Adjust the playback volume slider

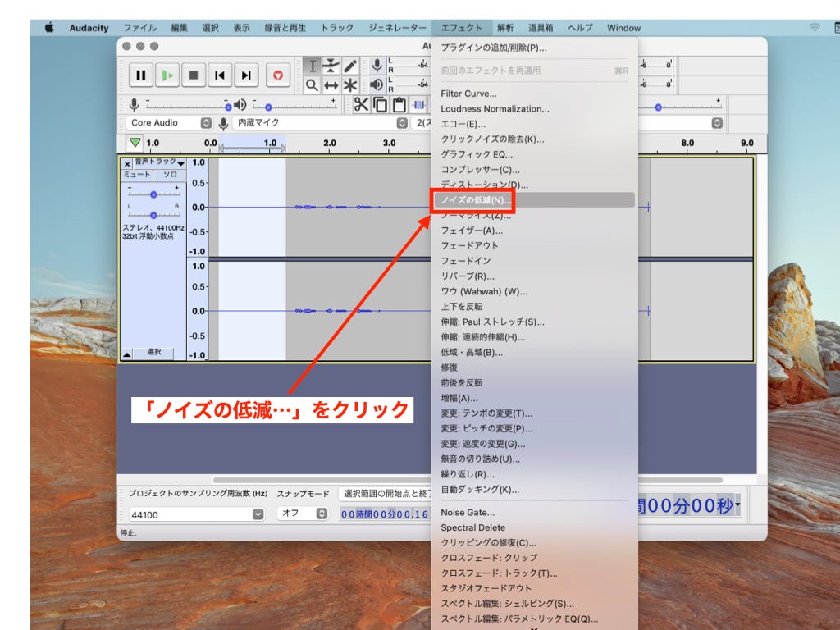click(x=294, y=106)
